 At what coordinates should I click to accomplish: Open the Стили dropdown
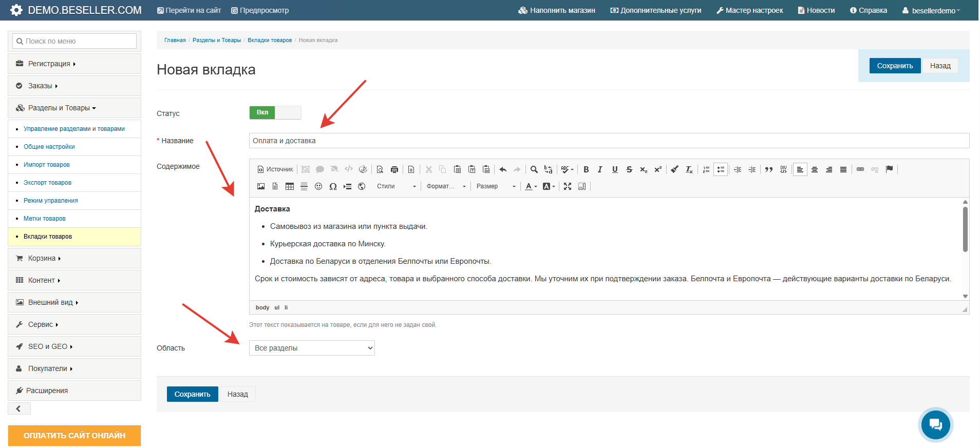[396, 186]
